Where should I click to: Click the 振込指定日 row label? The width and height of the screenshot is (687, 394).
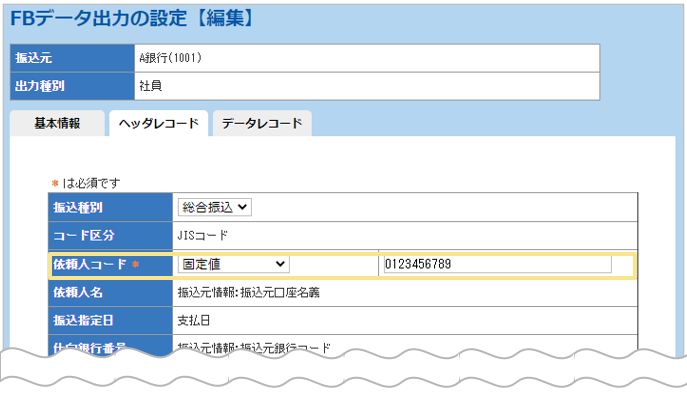84,320
